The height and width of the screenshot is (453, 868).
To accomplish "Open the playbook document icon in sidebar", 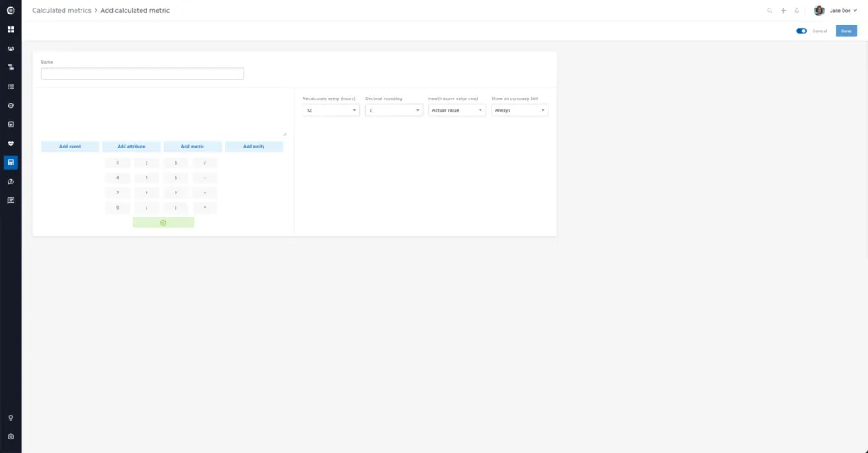I will (10, 125).
